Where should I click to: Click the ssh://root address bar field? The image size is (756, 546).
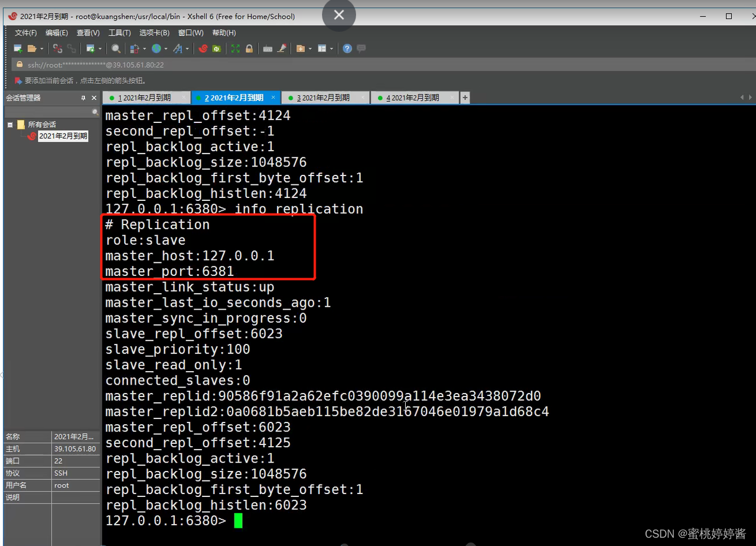click(x=385, y=64)
